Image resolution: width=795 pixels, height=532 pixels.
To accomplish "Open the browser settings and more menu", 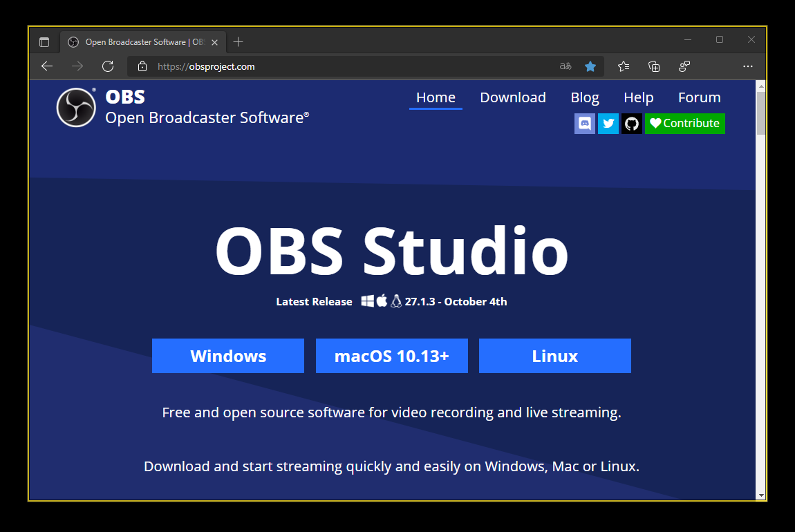I will pyautogui.click(x=748, y=66).
